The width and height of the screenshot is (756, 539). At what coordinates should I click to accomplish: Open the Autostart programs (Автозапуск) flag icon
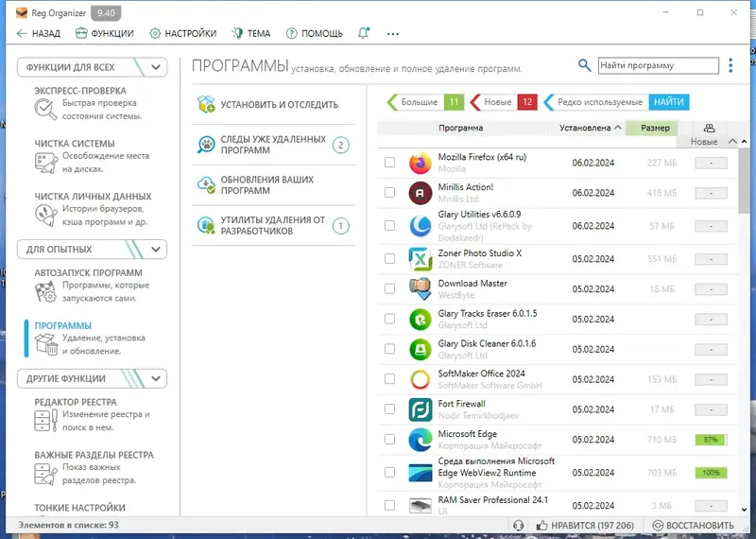(45, 291)
